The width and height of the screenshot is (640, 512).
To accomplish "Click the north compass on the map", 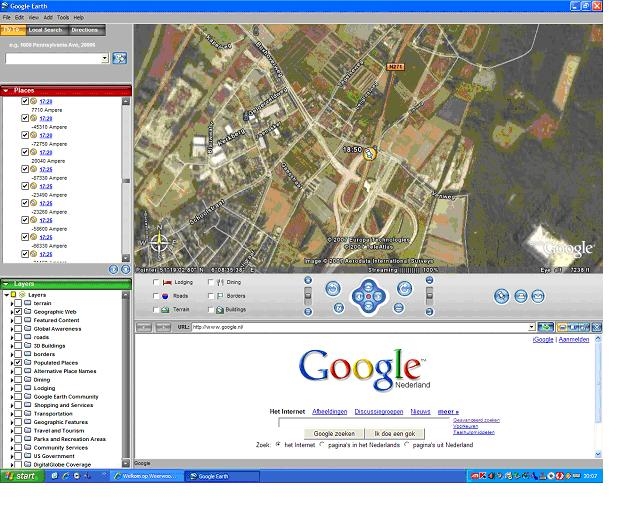I will 157,241.
